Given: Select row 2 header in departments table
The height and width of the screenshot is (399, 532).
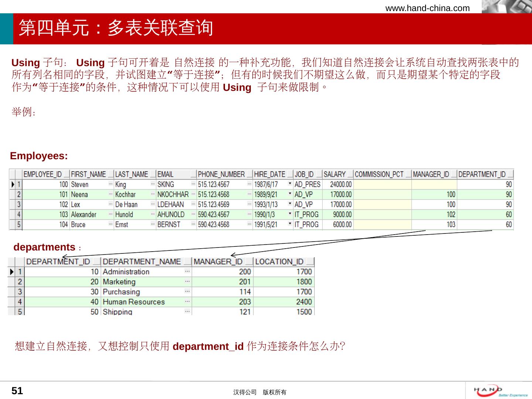Looking at the screenshot, I should click(x=20, y=282).
